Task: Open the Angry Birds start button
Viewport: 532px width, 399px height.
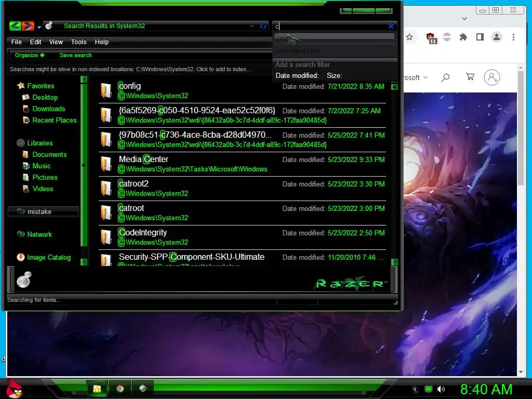Action: pyautogui.click(x=14, y=389)
